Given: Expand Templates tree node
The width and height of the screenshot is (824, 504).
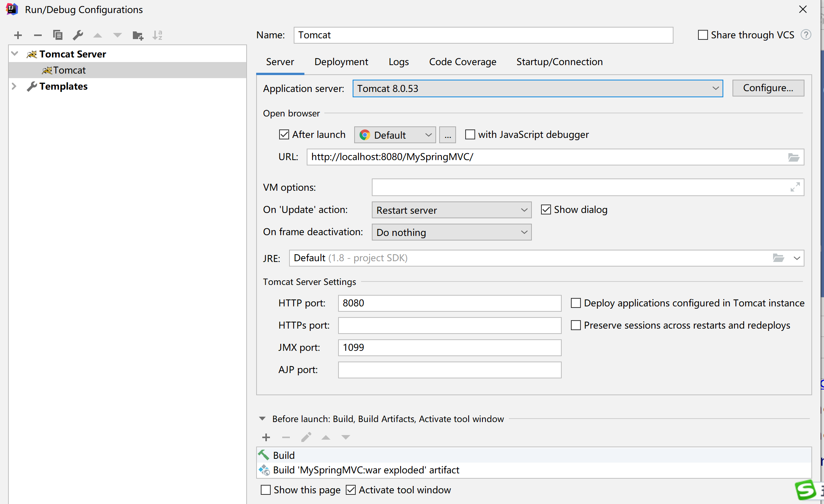Looking at the screenshot, I should pos(14,86).
